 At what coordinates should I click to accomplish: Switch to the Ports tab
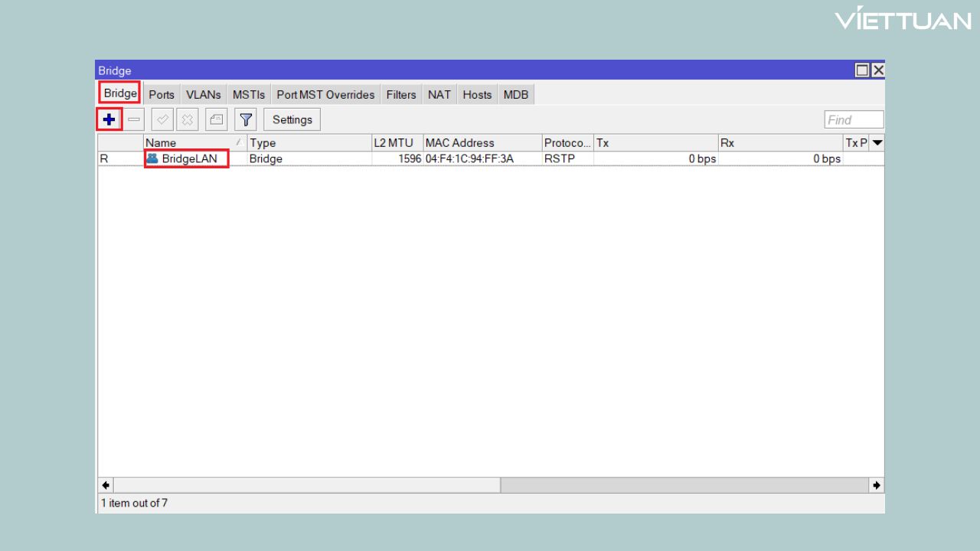point(161,93)
